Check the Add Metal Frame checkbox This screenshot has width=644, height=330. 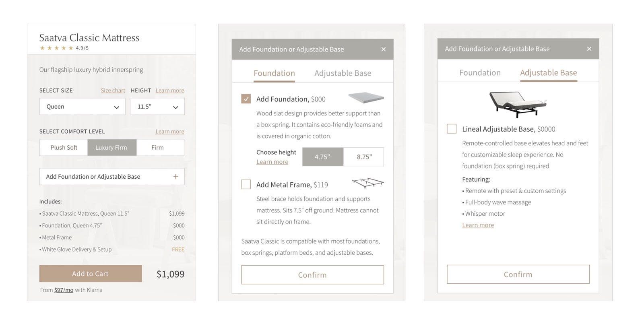click(x=246, y=185)
